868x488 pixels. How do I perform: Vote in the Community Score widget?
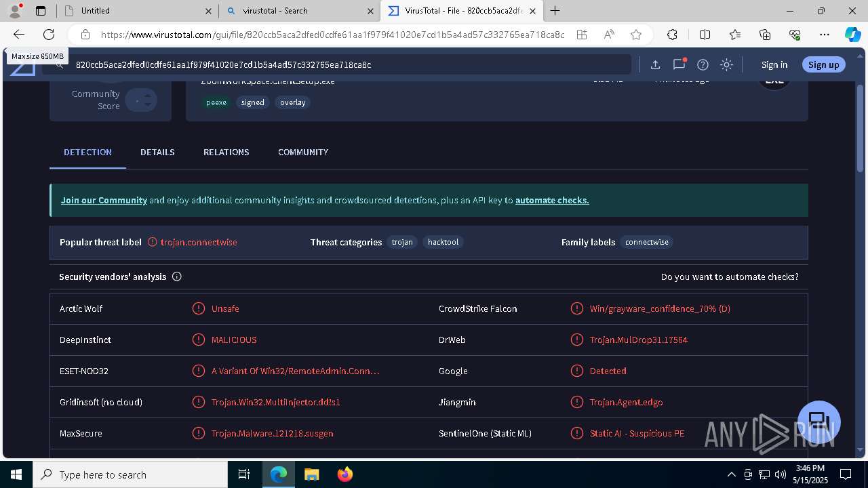coord(141,100)
